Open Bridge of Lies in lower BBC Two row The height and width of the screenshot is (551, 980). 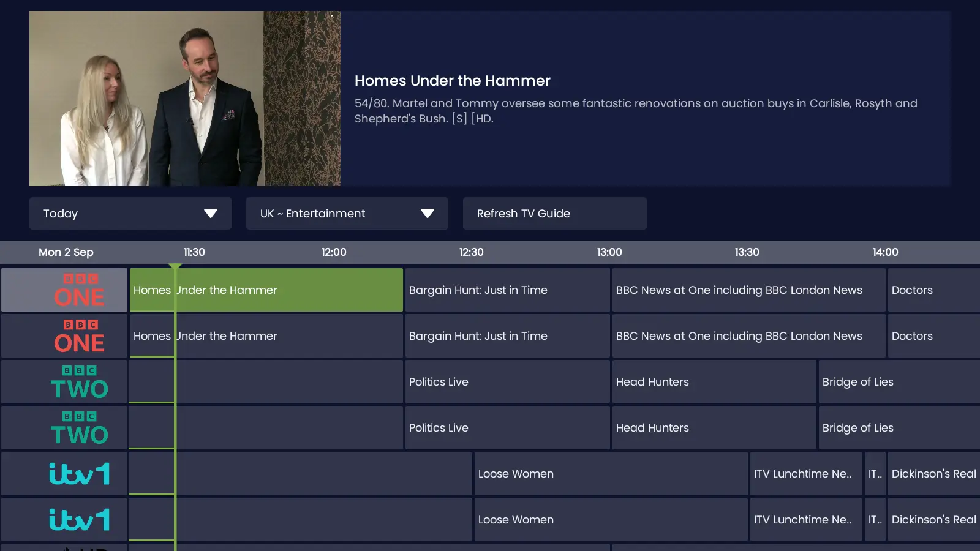899,428
